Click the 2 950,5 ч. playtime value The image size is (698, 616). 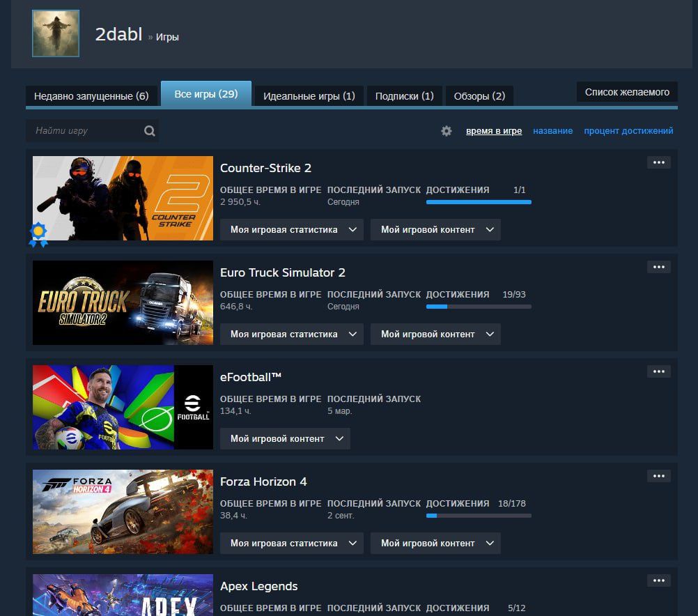240,202
